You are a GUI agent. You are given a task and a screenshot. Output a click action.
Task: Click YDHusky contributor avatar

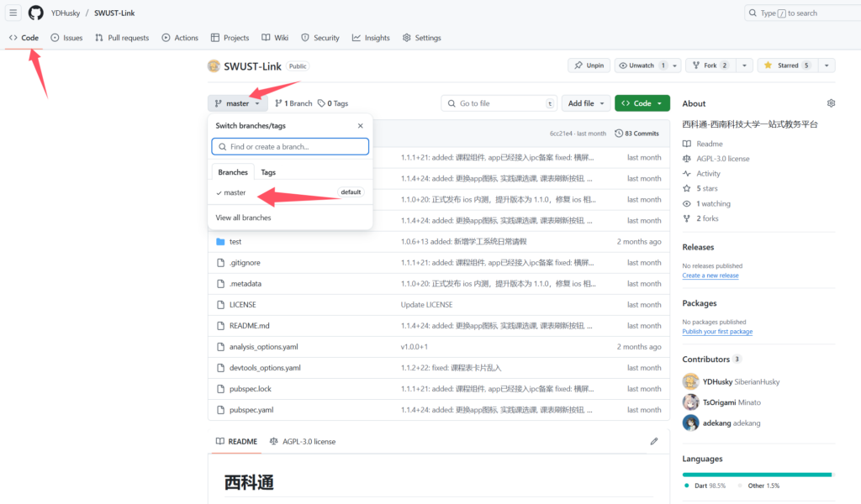(690, 381)
